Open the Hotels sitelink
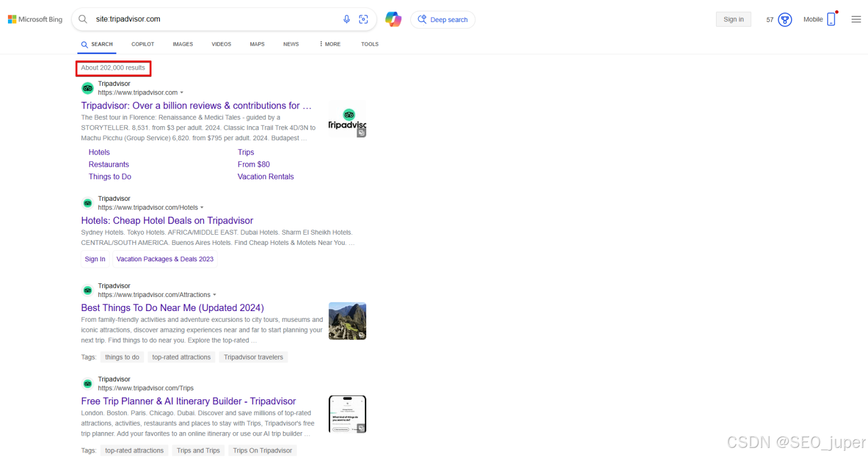This screenshot has width=868, height=457. pyautogui.click(x=99, y=152)
